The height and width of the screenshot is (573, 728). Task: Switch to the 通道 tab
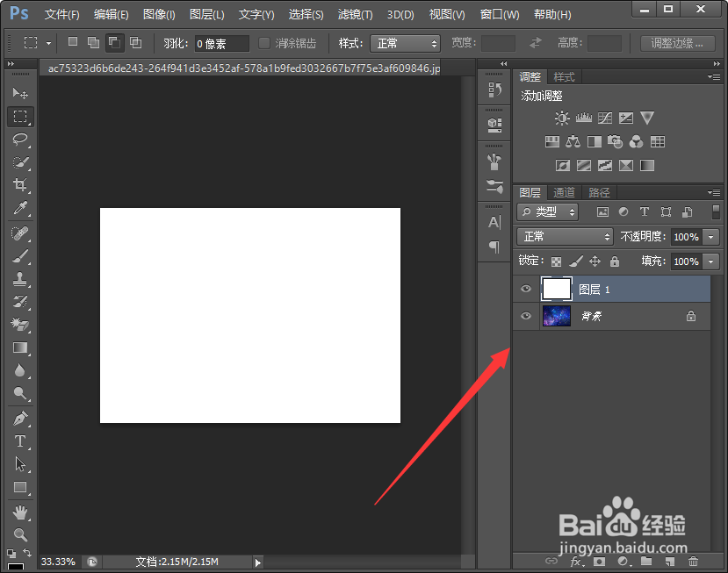(x=564, y=192)
